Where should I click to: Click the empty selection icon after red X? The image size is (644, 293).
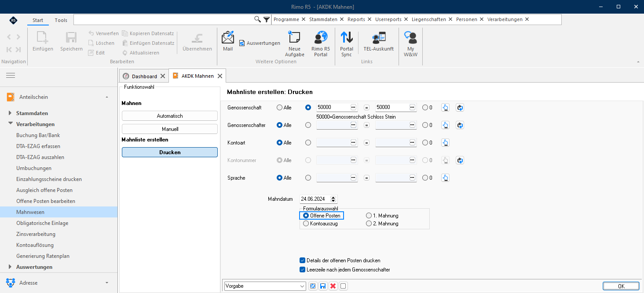(x=344, y=286)
